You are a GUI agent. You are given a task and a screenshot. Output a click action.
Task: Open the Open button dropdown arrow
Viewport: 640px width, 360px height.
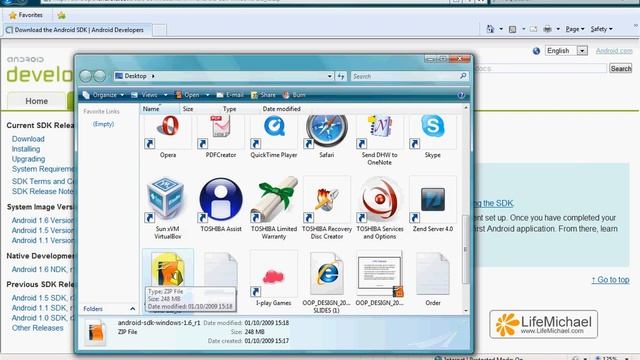click(207, 95)
